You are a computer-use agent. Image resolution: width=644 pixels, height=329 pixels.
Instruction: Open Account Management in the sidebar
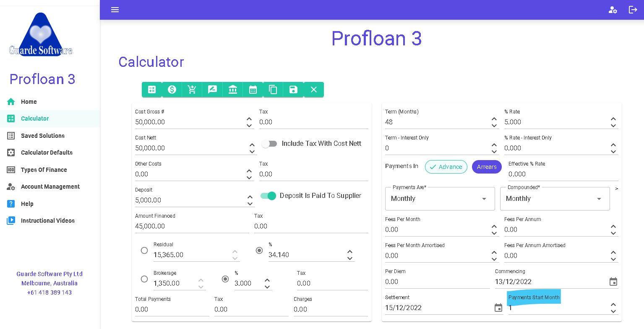coord(50,187)
